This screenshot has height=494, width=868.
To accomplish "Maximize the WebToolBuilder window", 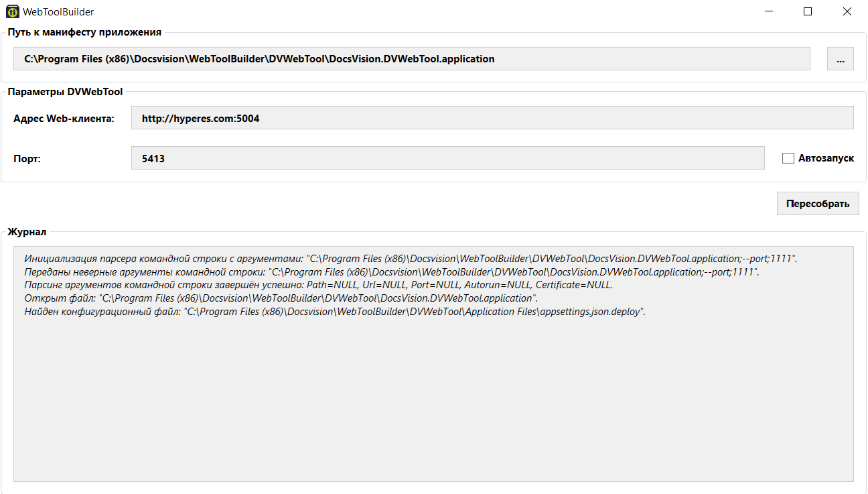I will [807, 11].
